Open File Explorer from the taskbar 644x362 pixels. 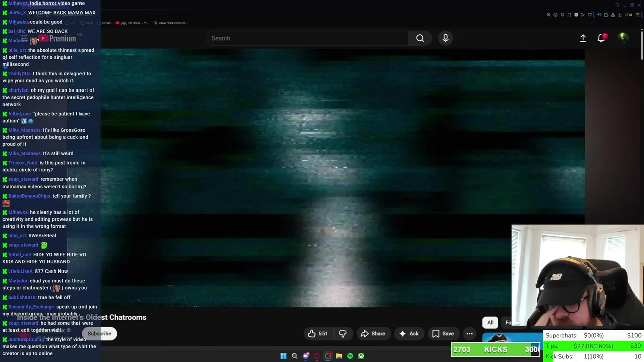tap(339, 356)
